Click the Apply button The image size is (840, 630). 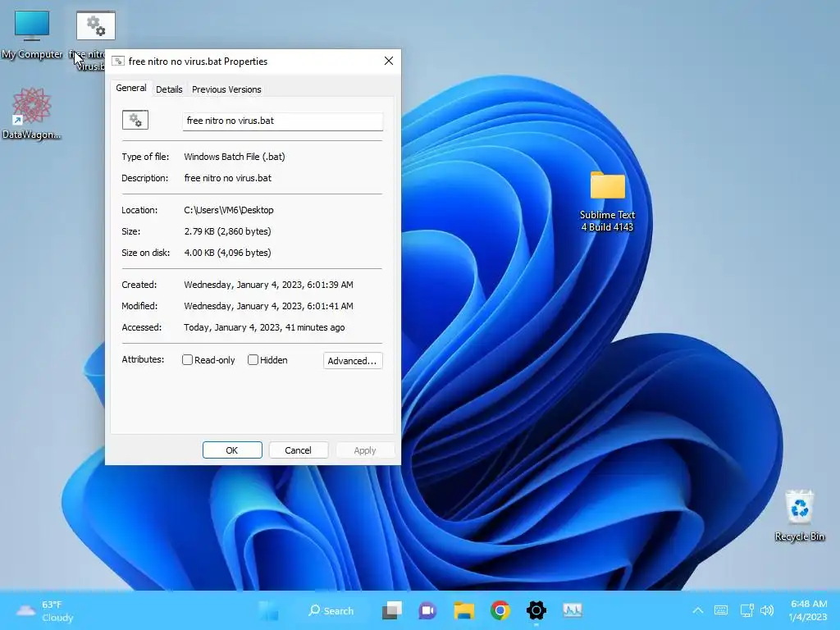coord(365,450)
